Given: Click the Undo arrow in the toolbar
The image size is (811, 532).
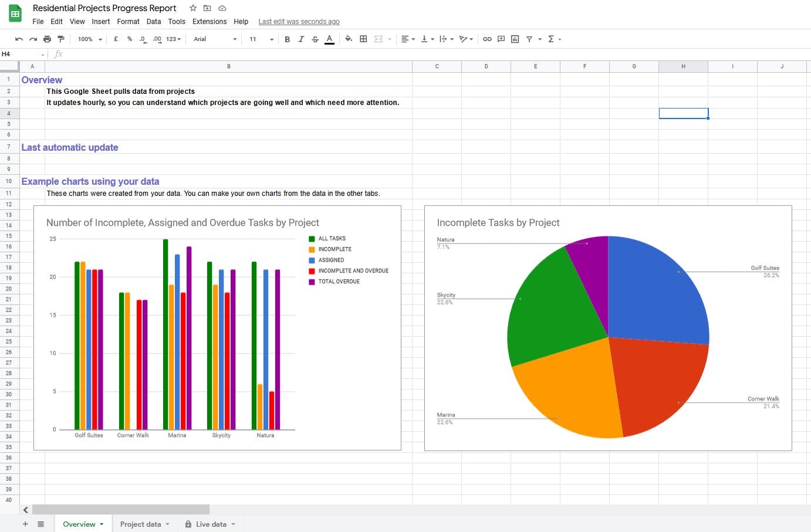Looking at the screenshot, I should (x=19, y=39).
